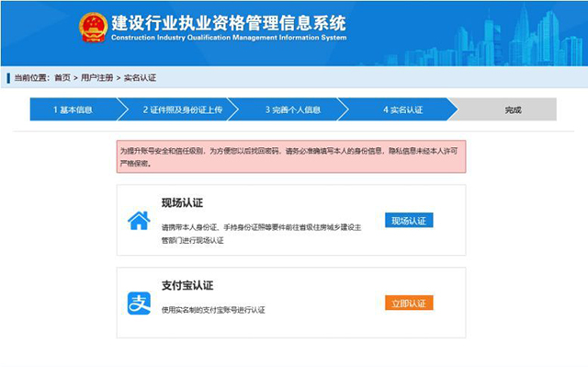The image size is (588, 367).
Task: Click the 实名认证 breadcrumb item
Action: coord(140,77)
